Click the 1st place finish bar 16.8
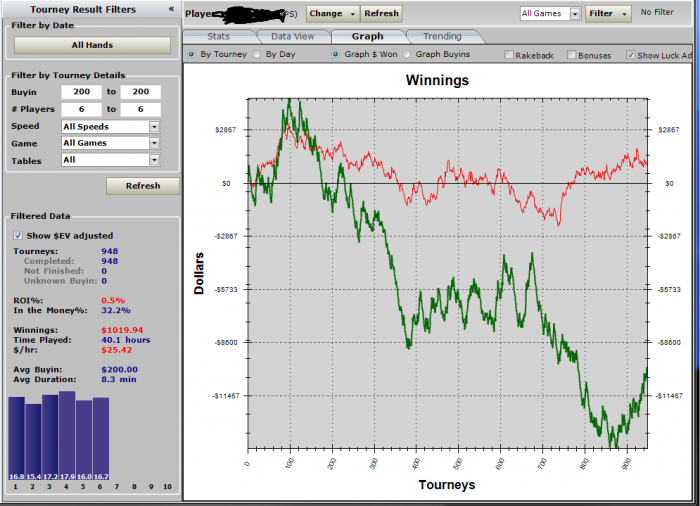This screenshot has height=506, width=700. pyautogui.click(x=17, y=439)
